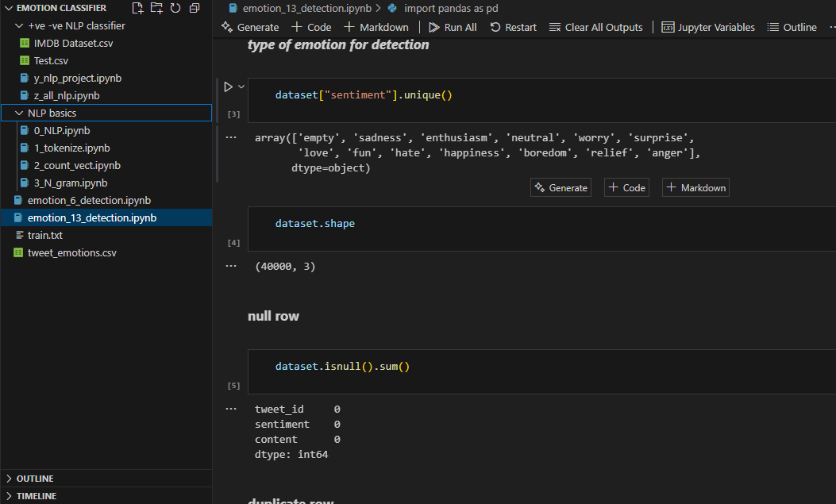Open the run options arrow beside the play button
The width and height of the screenshot is (836, 504).
pyautogui.click(x=241, y=87)
